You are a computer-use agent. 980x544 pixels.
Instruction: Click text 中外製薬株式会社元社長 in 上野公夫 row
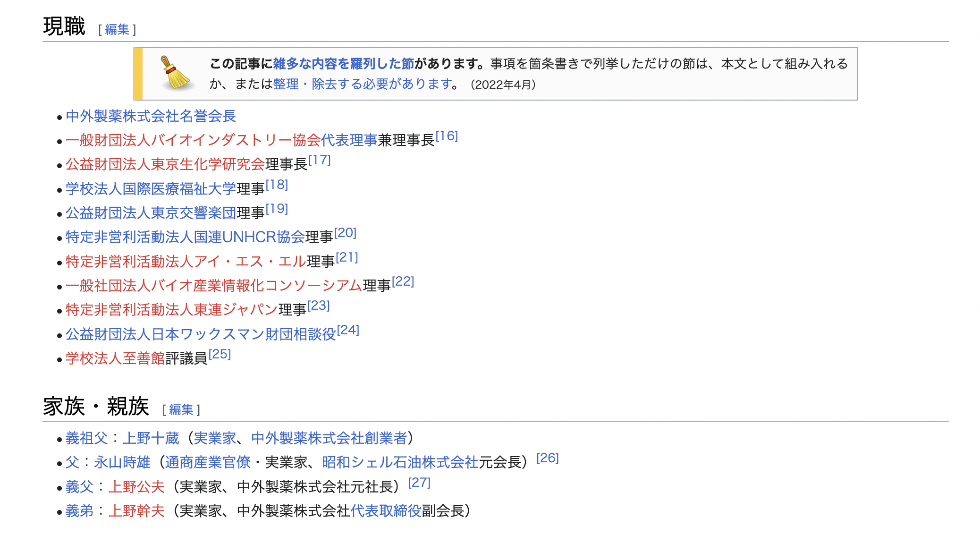click(314, 487)
